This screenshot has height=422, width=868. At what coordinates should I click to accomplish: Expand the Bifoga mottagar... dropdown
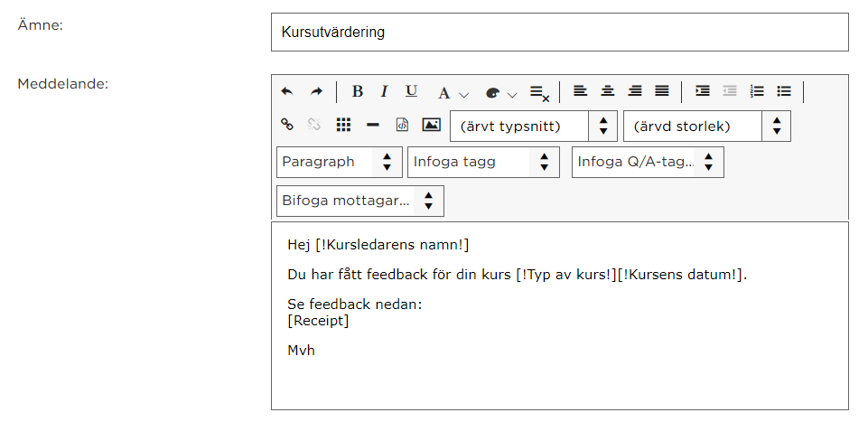coord(359,201)
